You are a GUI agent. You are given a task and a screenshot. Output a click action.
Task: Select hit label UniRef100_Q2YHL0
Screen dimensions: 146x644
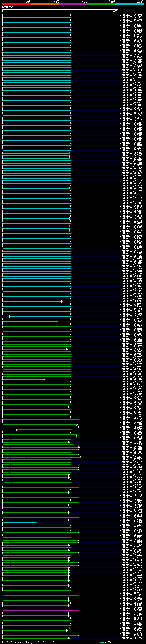pyautogui.click(x=131, y=490)
